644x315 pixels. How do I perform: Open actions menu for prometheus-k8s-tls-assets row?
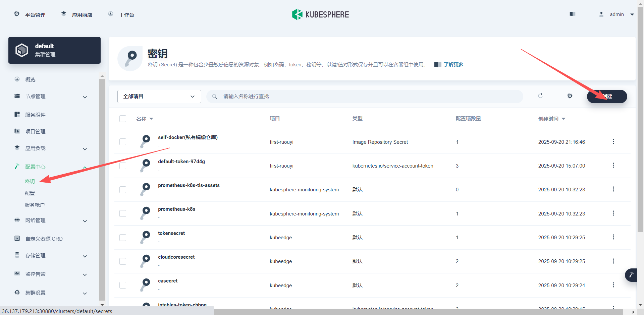(613, 189)
